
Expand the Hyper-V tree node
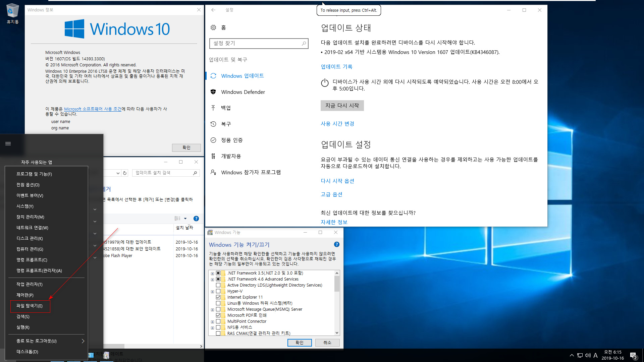pyautogui.click(x=212, y=292)
